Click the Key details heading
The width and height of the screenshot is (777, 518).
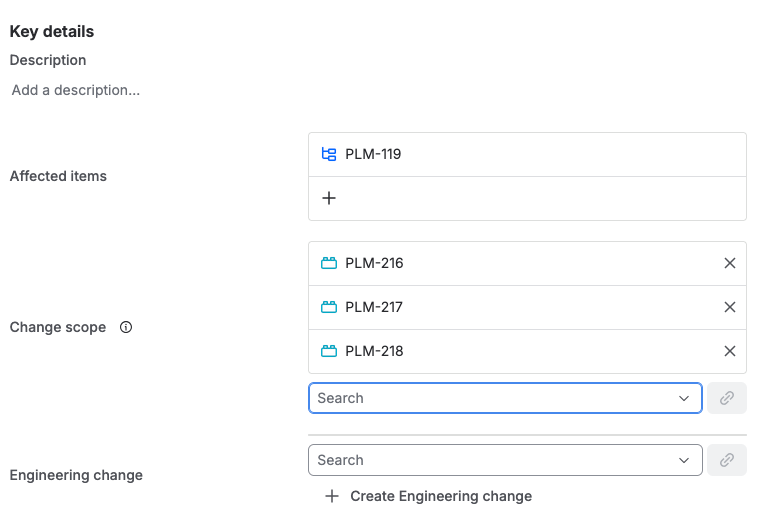pos(52,31)
